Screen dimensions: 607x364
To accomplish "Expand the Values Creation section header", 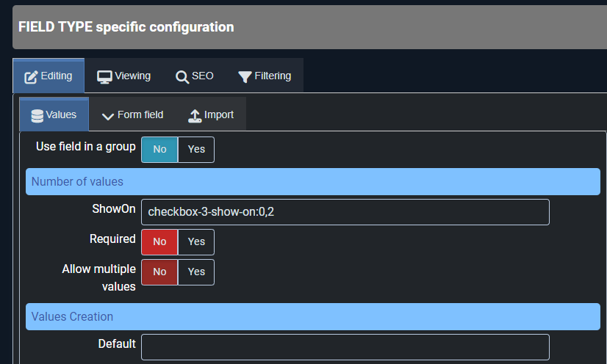I will 312,317.
